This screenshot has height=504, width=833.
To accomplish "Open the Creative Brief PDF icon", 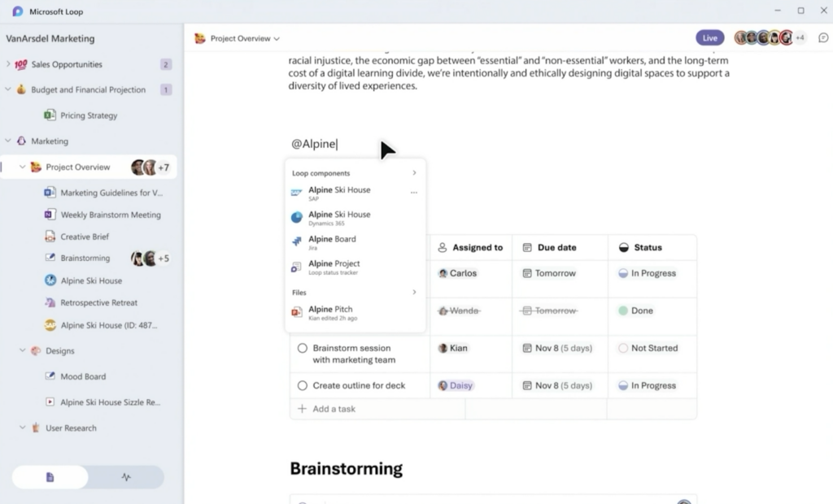I will [x=50, y=237].
